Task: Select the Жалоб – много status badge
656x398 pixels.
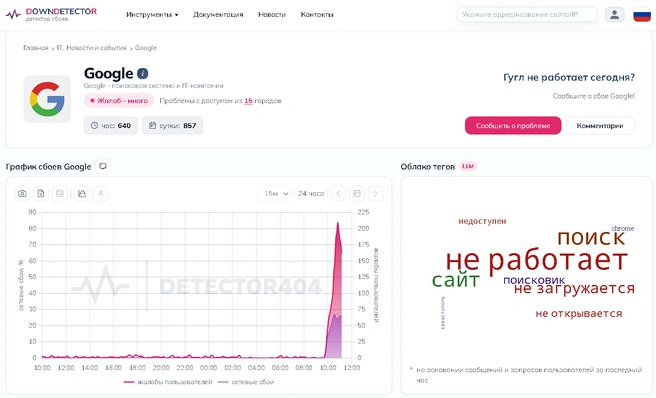Action: click(119, 101)
